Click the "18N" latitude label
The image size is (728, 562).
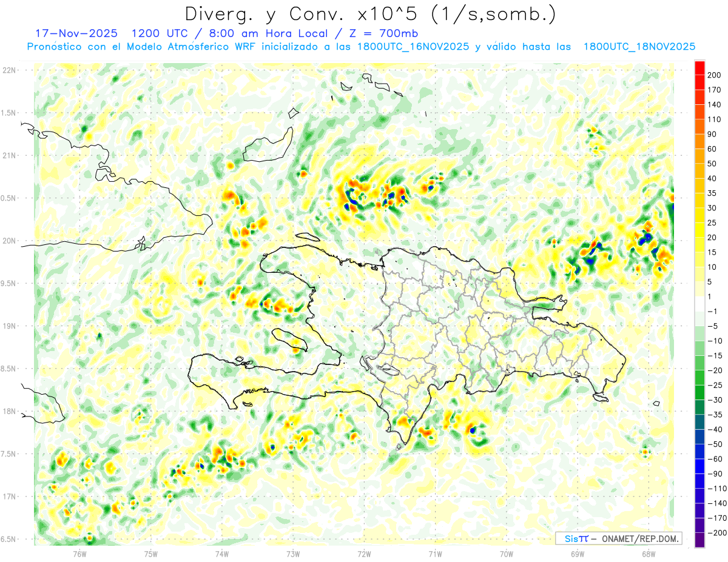click(9, 412)
